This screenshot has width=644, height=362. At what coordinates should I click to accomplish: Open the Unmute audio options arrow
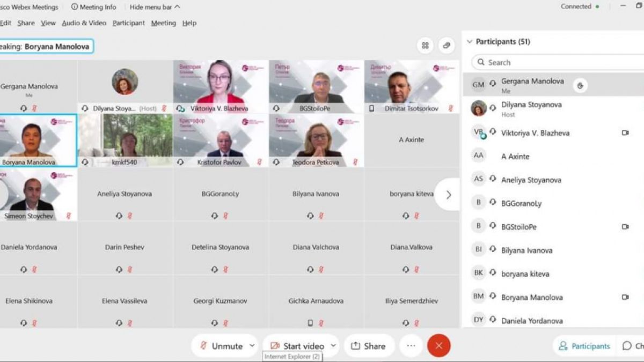point(252,346)
